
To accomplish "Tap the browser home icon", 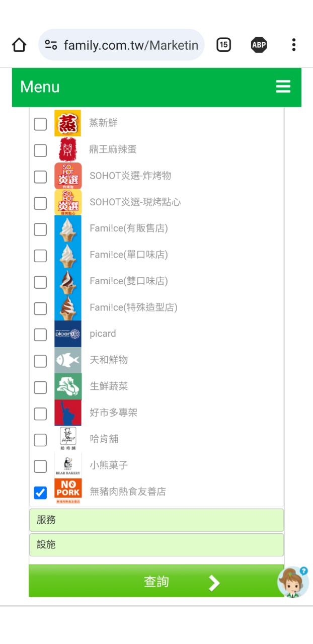I will tap(19, 45).
